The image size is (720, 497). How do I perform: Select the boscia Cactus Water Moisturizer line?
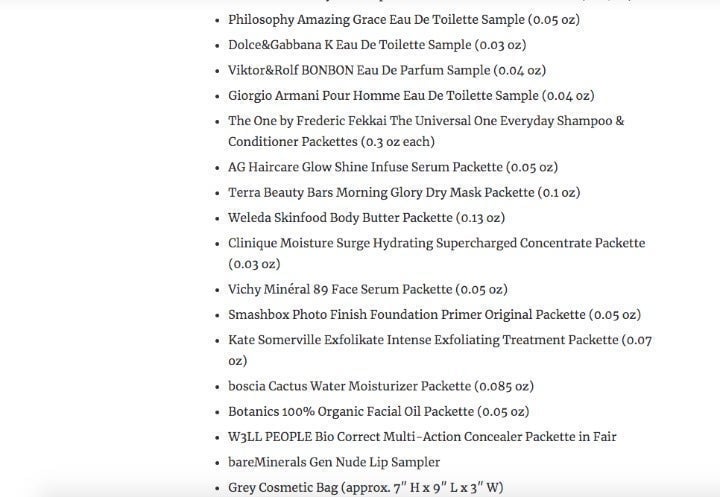point(381,386)
